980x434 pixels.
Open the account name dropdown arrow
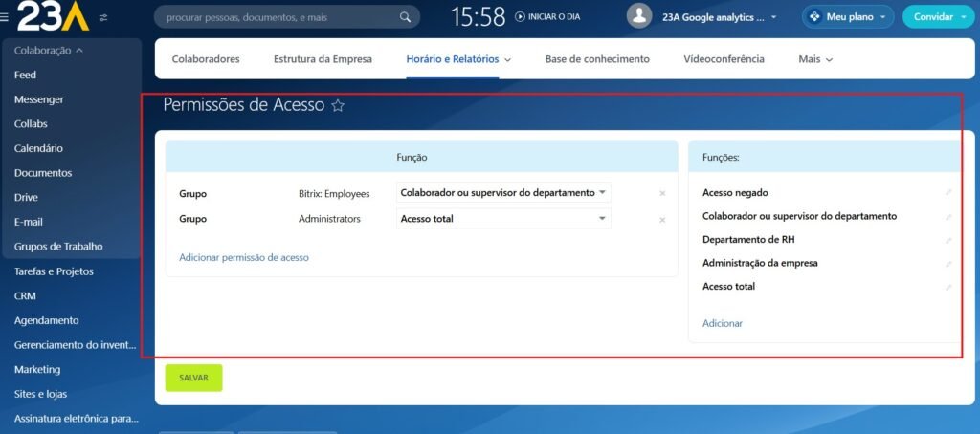(x=773, y=17)
